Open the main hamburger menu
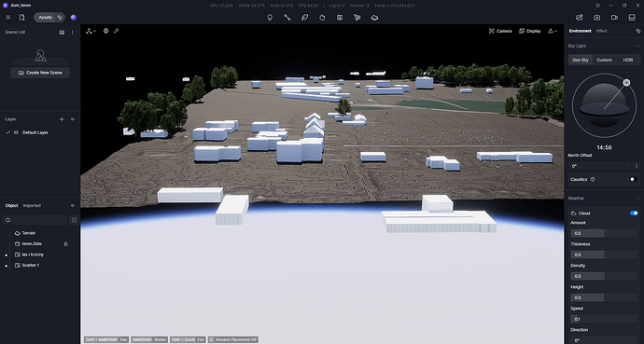Viewport: 644px width, 344px height. [x=7, y=18]
